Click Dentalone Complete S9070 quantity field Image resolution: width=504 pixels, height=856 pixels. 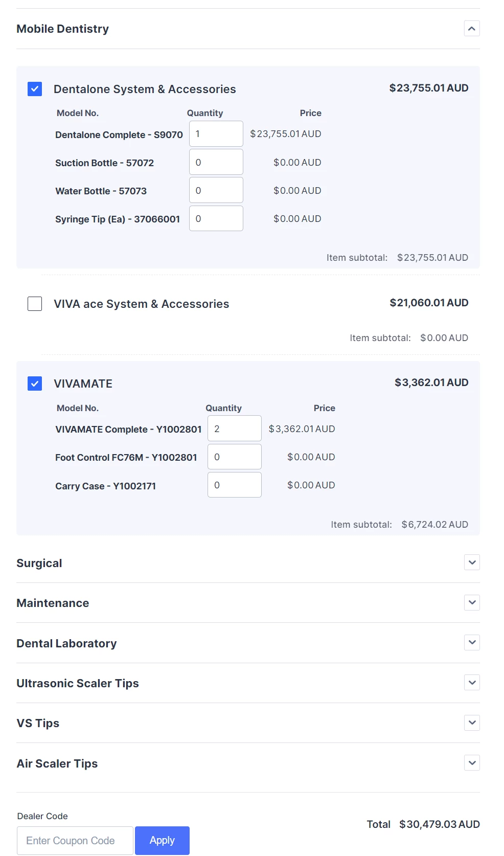216,134
